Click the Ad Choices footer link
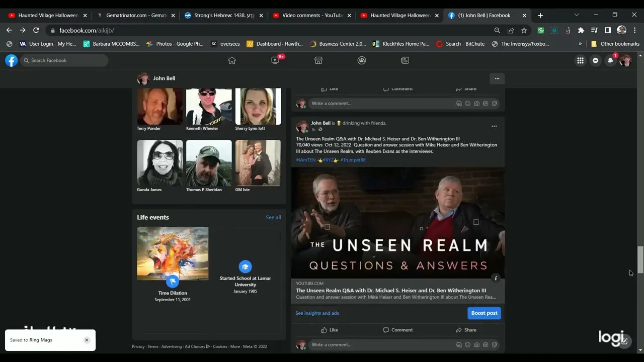The height and width of the screenshot is (362, 644). pyautogui.click(x=197, y=346)
